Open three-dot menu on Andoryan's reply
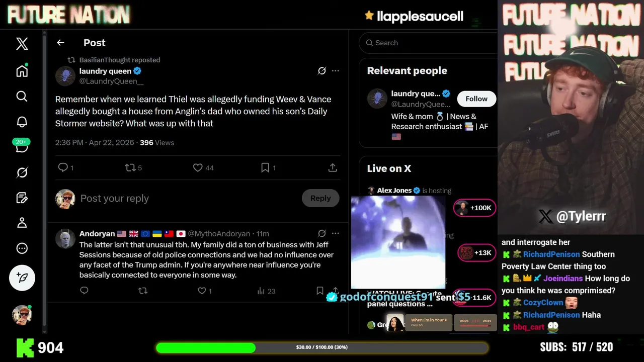Image resolution: width=644 pixels, height=362 pixels. click(x=336, y=233)
